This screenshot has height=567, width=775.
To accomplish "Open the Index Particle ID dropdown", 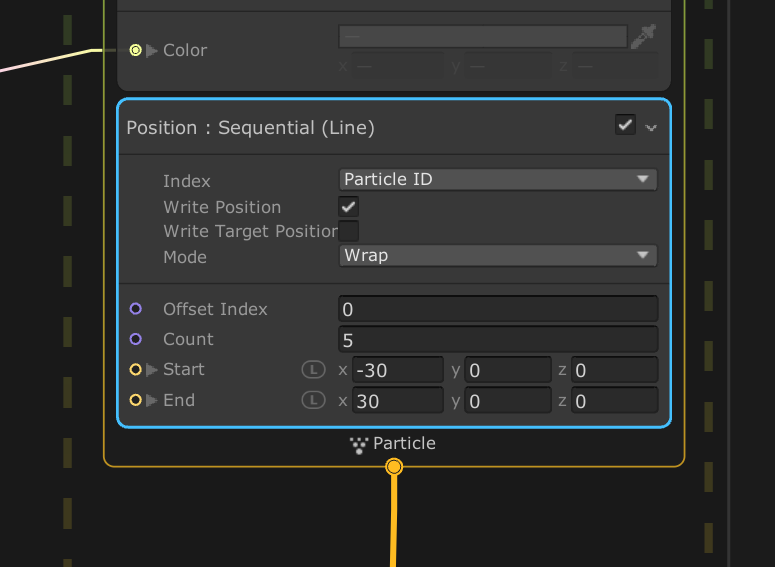I will [498, 180].
